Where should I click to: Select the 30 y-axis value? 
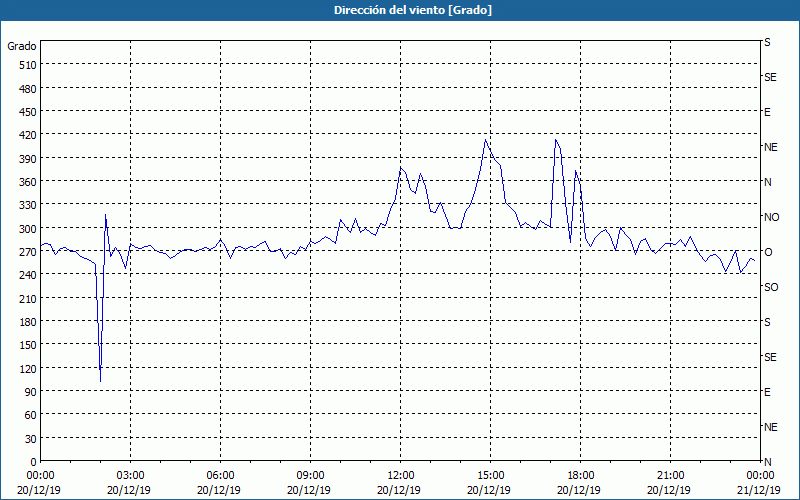point(31,438)
